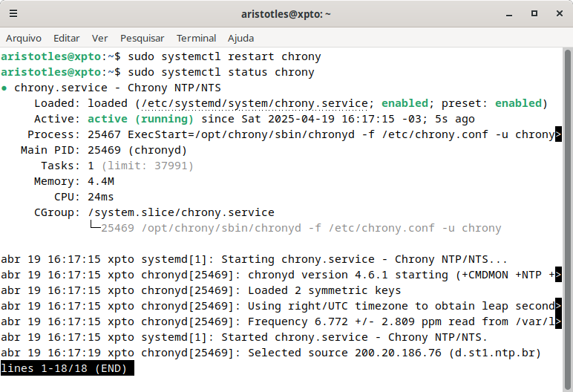
Task: Open the hamburger menu in the title bar
Action: pos(13,14)
